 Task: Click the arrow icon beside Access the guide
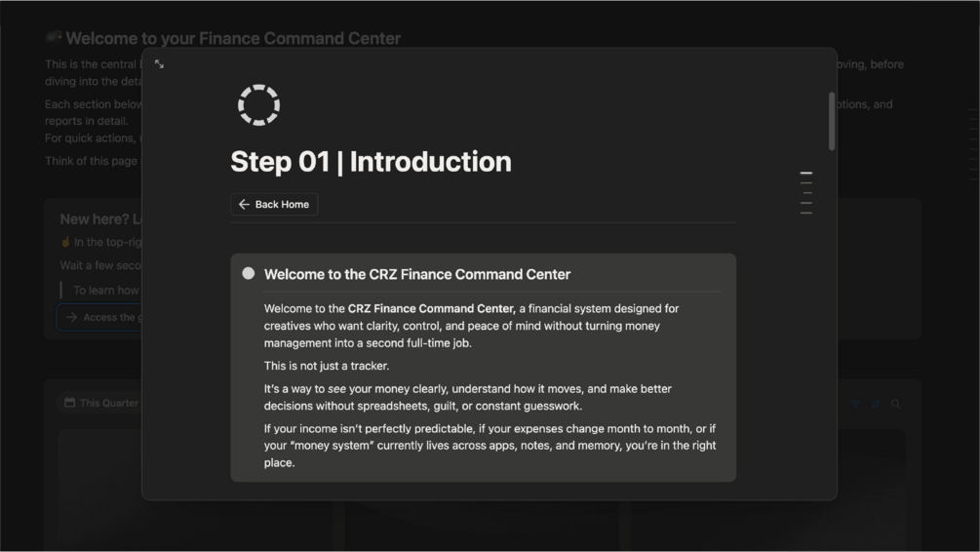pos(71,317)
